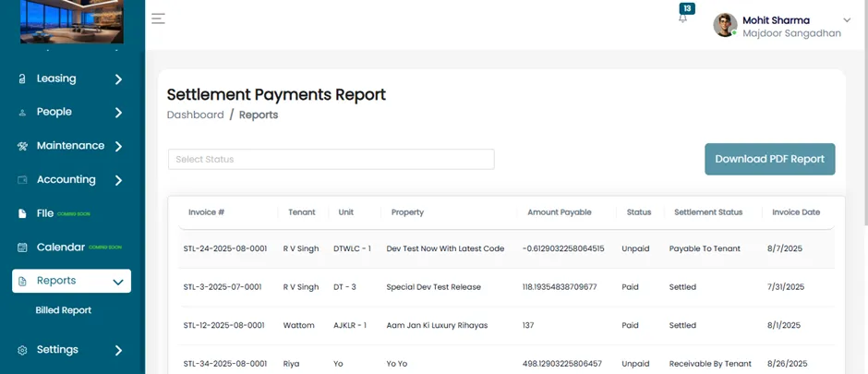Click Download PDF Report button
Screen dimensions: 868x374
(x=769, y=160)
